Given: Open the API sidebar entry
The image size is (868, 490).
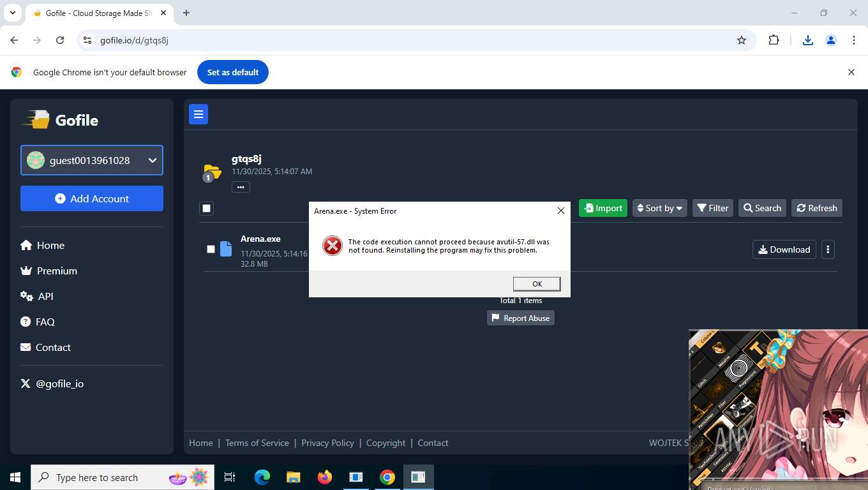Looking at the screenshot, I should (x=37, y=296).
